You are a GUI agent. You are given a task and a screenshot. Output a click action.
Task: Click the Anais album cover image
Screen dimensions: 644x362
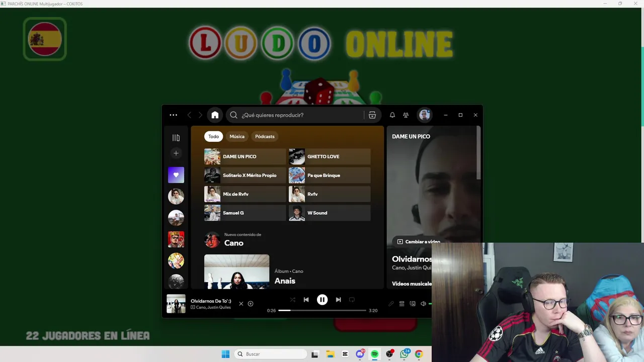[236, 271]
